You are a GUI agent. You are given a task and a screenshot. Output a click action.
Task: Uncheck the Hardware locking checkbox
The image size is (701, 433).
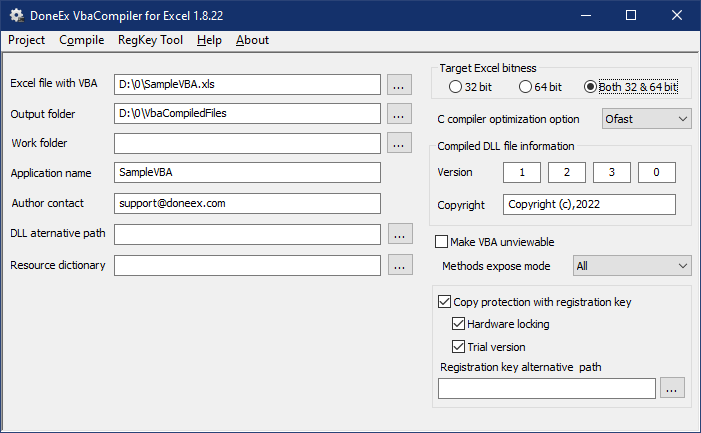[459, 324]
